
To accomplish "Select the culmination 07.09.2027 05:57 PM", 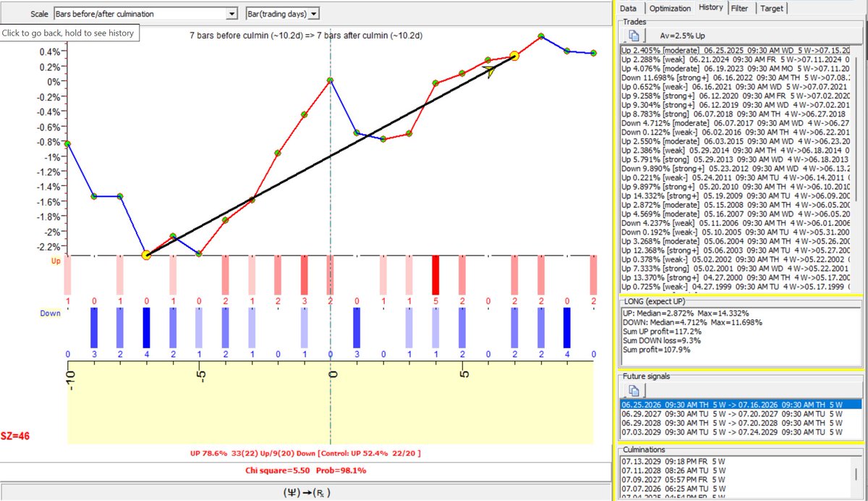I will tap(735, 479).
